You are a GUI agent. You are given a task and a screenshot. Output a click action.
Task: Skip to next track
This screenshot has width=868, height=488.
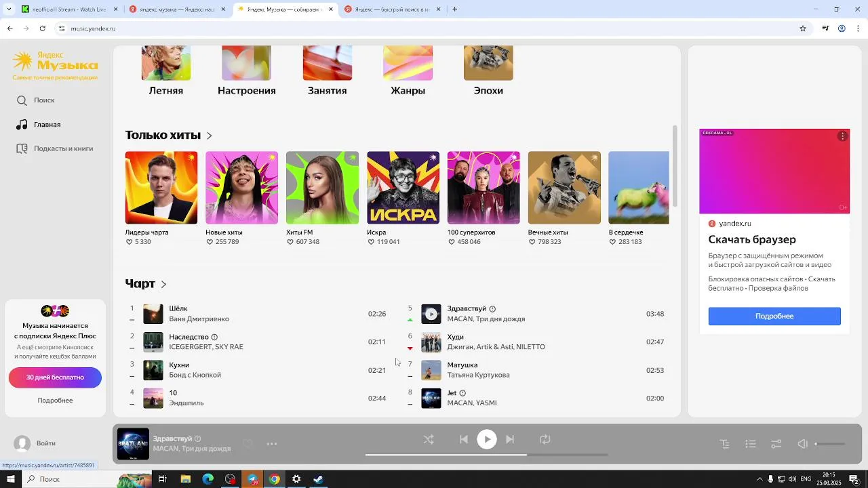[510, 439]
